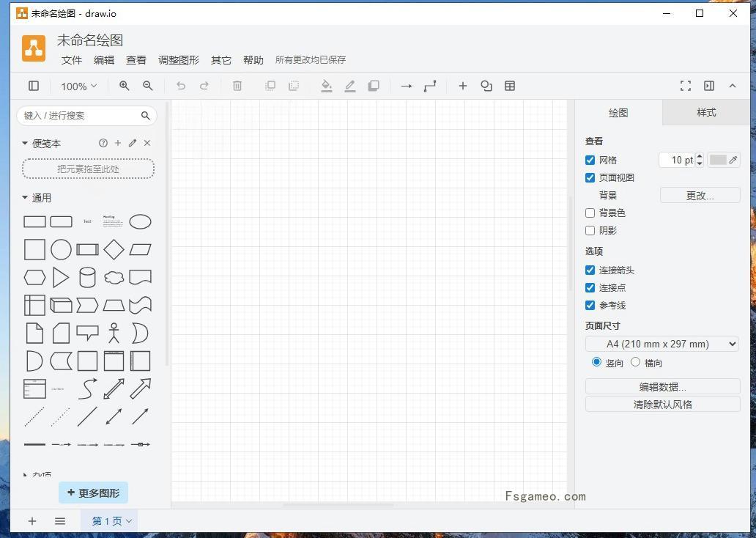
Task: Collapse the 便笺本 scratchpad section
Action: [x=26, y=143]
